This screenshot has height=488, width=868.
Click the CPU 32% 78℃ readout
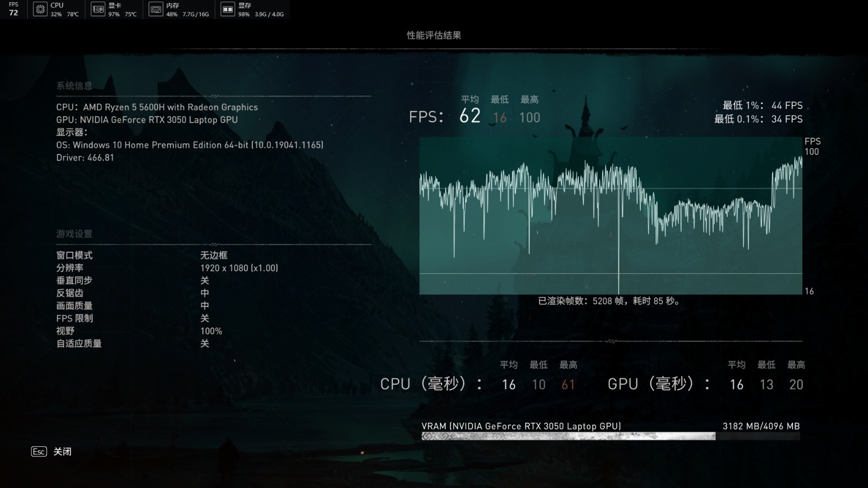pyautogui.click(x=65, y=9)
